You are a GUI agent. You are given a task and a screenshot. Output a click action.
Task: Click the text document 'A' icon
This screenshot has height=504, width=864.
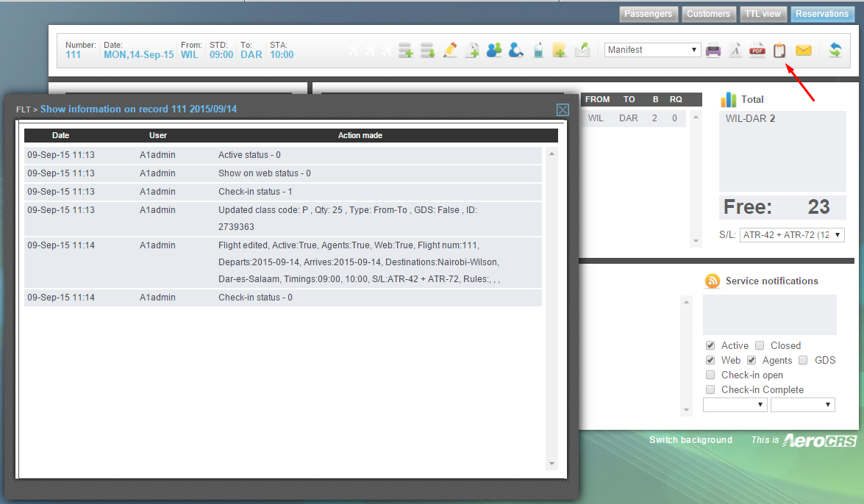tap(735, 50)
